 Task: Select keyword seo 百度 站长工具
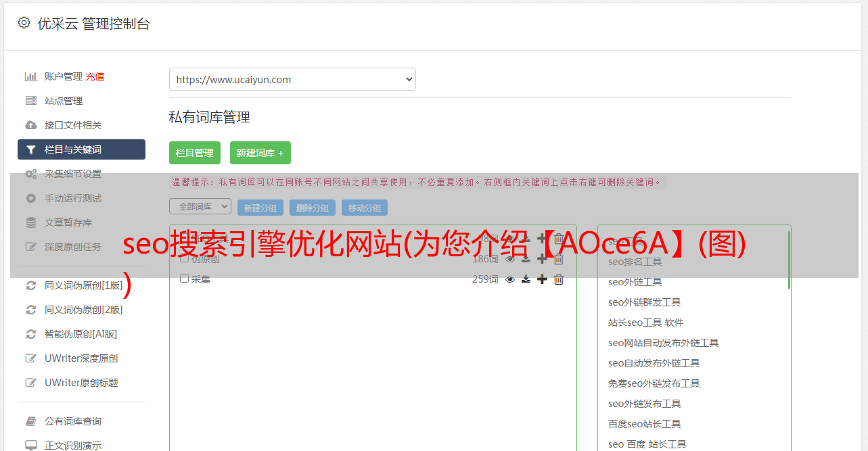(647, 444)
